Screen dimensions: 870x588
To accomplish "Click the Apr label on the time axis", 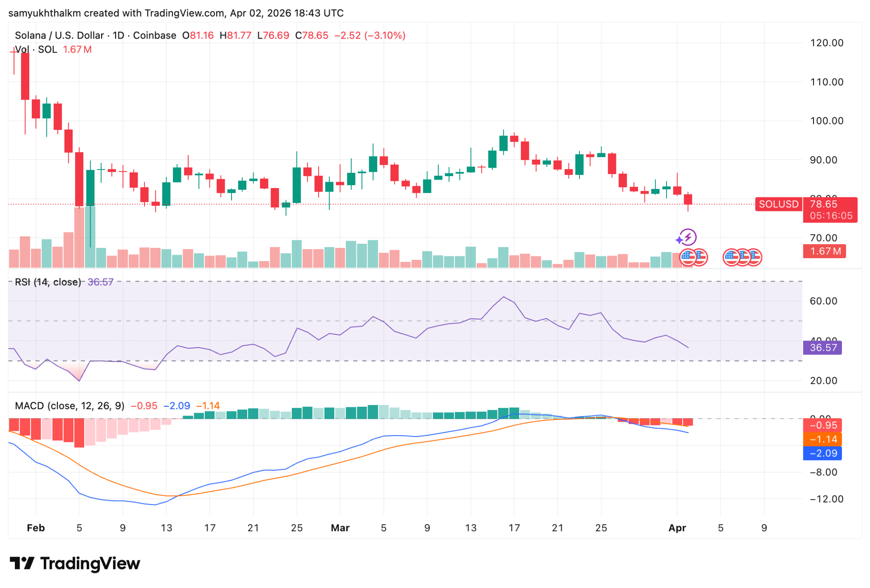I will coord(677,528).
